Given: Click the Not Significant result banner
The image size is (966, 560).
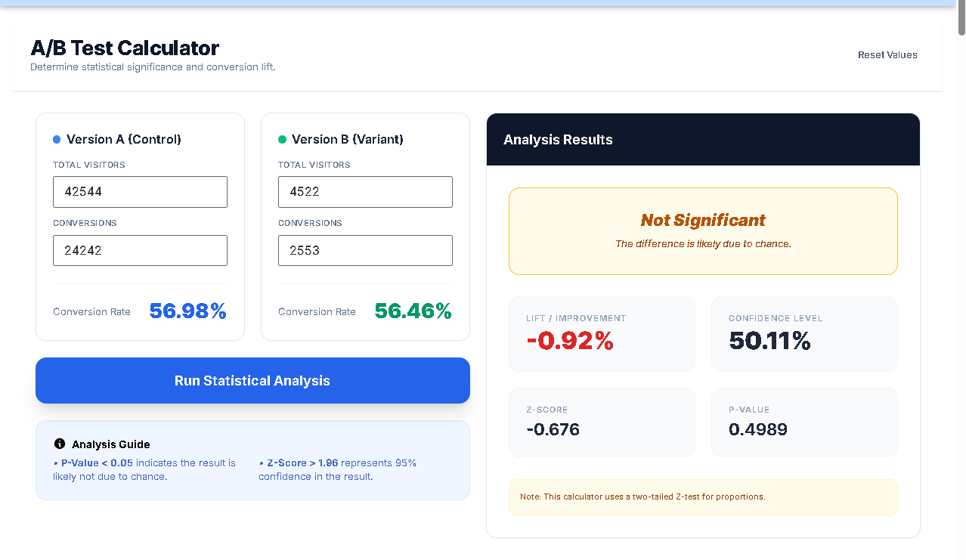Looking at the screenshot, I should 702,230.
